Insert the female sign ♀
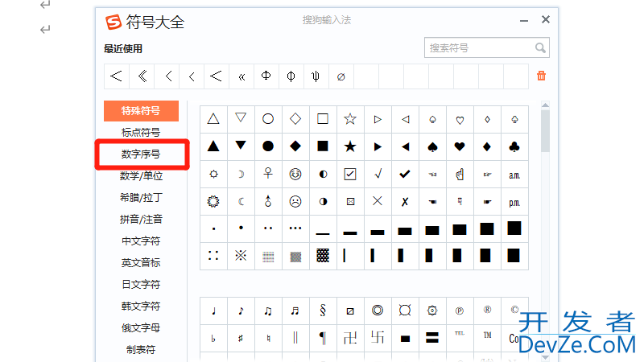This screenshot has height=362, width=644. pyautogui.click(x=268, y=174)
